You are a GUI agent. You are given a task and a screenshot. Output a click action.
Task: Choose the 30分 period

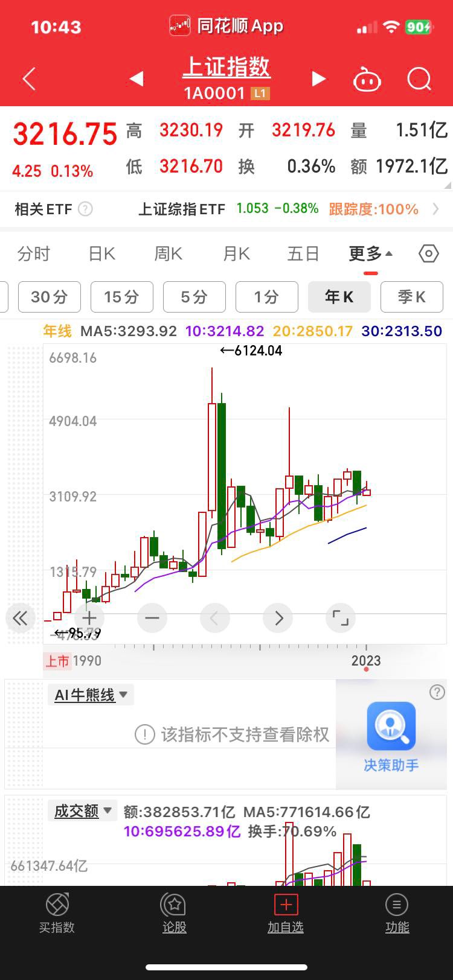(50, 297)
